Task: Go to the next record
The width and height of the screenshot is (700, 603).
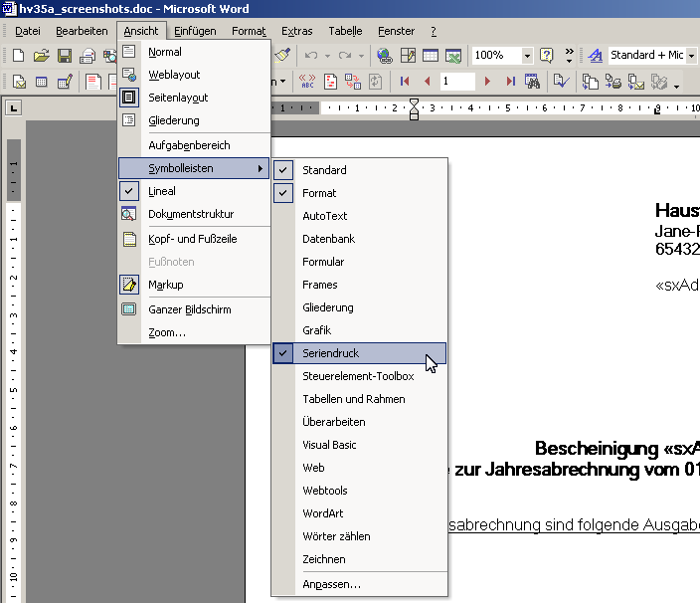Action: click(487, 82)
